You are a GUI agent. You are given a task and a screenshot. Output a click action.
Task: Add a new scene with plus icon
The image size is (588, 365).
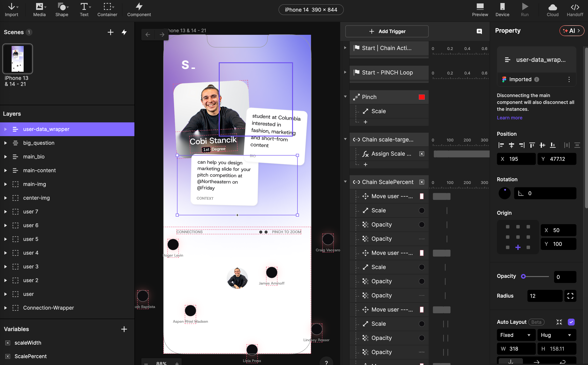coord(110,32)
